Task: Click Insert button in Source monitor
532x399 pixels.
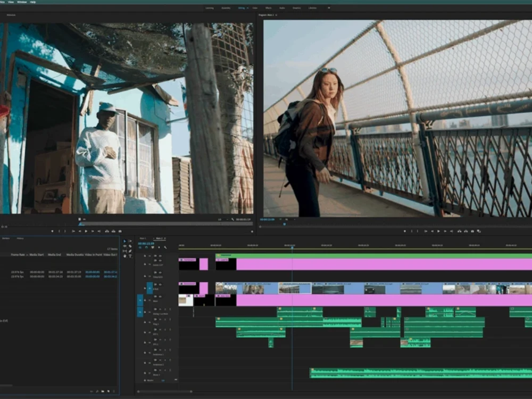Action: click(107, 231)
